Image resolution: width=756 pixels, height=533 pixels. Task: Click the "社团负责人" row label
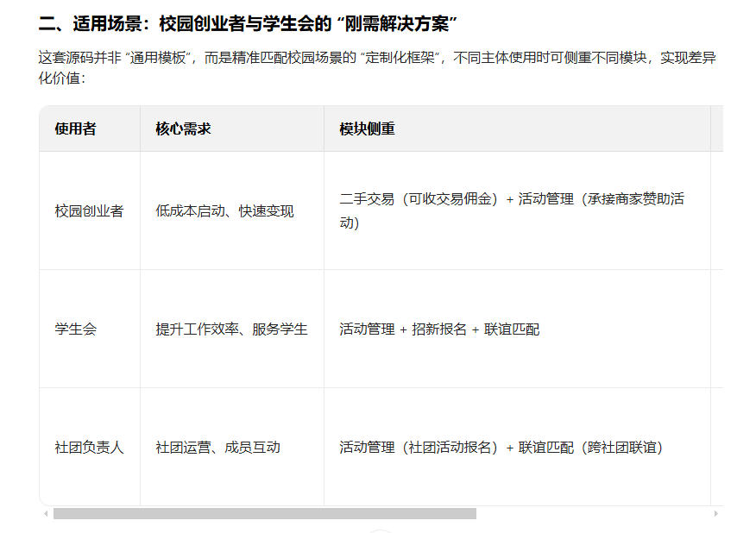(x=91, y=448)
